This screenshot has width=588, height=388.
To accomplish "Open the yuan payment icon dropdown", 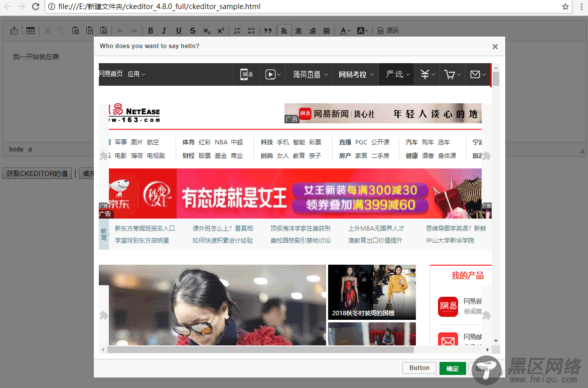I will tap(427, 75).
